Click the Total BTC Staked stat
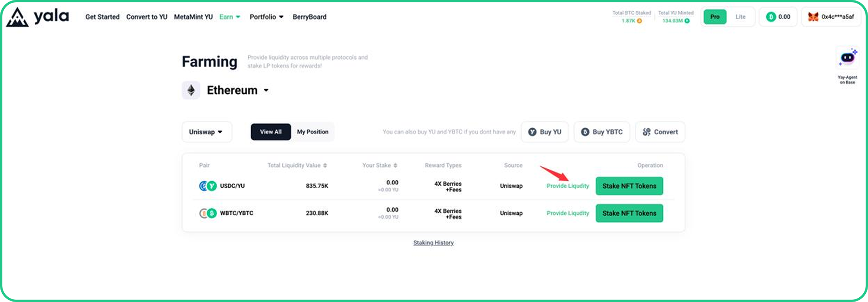The height and width of the screenshot is (302, 868). 631,17
